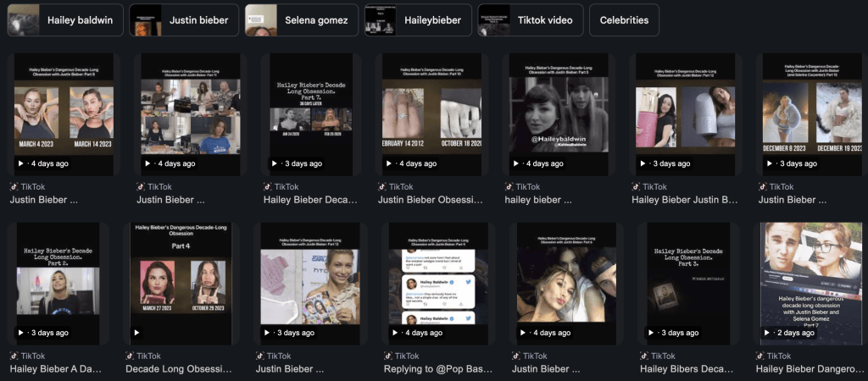Click play icon on December 8 2023 thumbnail
Viewport: 868px width, 381px height.
pos(770,163)
